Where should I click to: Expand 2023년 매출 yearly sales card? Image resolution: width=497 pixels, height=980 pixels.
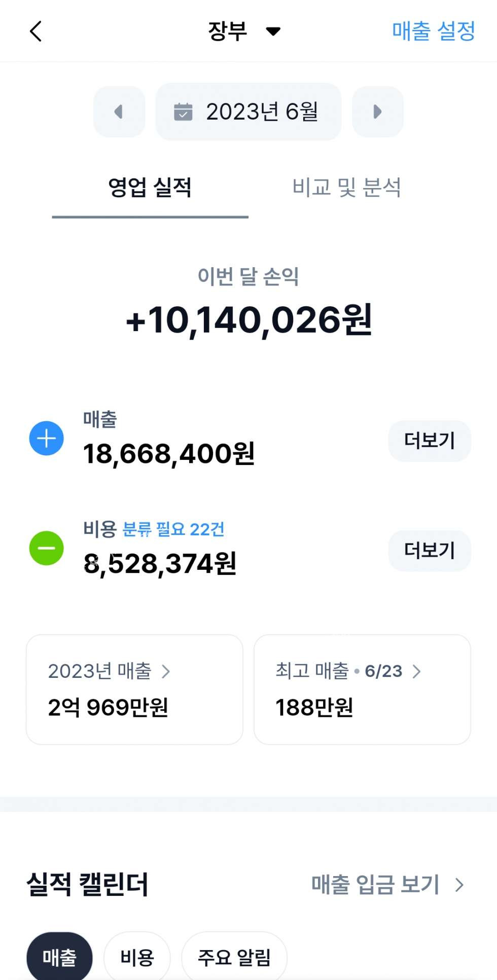click(134, 689)
